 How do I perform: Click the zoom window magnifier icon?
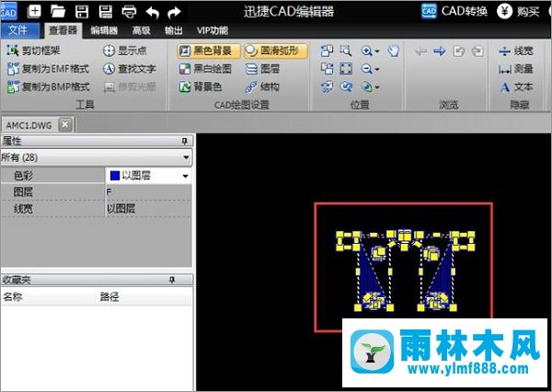[346, 51]
